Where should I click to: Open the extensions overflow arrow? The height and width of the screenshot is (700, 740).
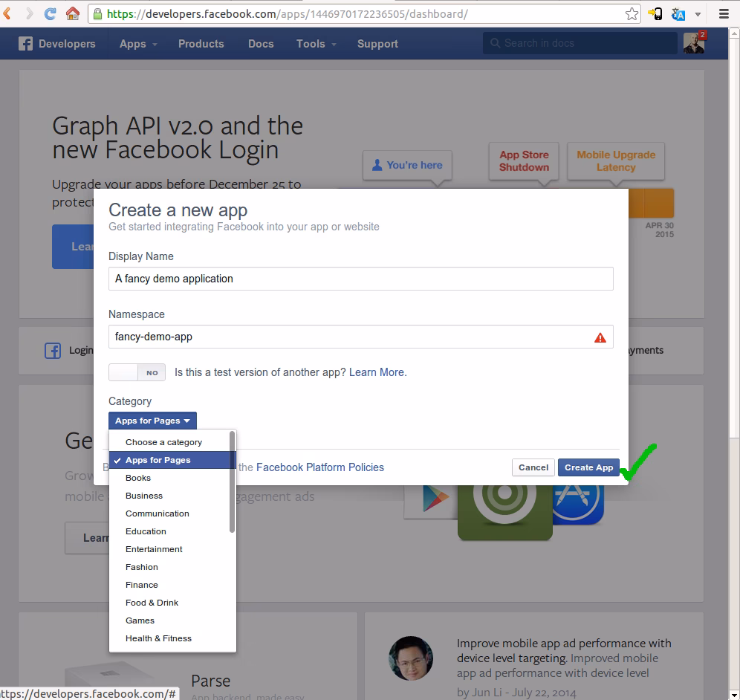(698, 15)
